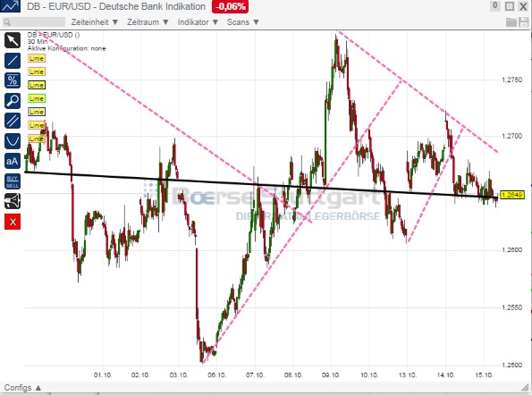The height and width of the screenshot is (395, 532).
Task: Click the topmost Linie label
Action: (x=37, y=58)
